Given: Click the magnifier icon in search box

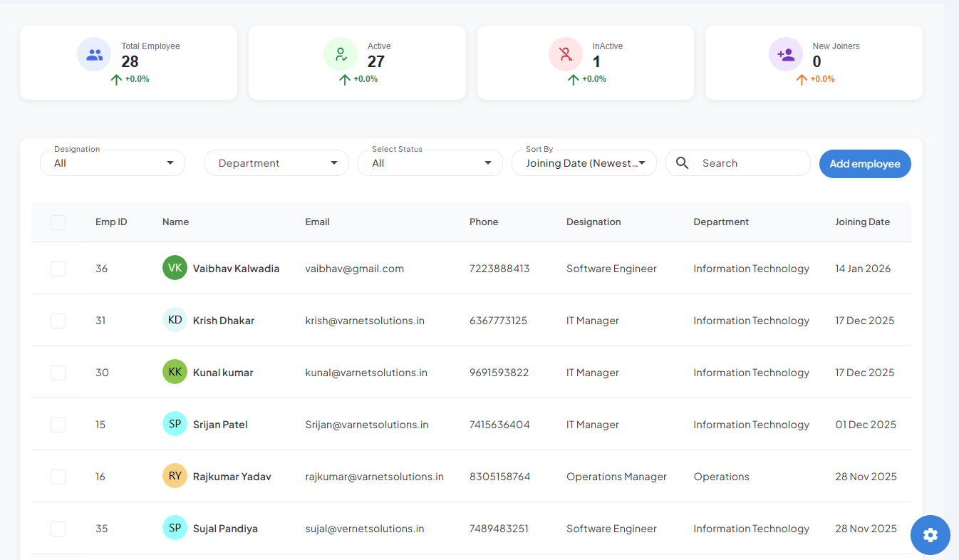Looking at the screenshot, I should coord(683,163).
